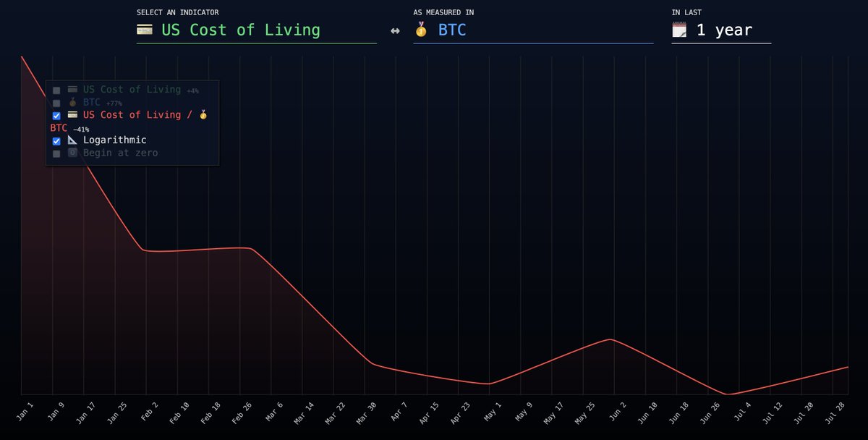Enable the BTC +77% series checkbox

coord(56,103)
